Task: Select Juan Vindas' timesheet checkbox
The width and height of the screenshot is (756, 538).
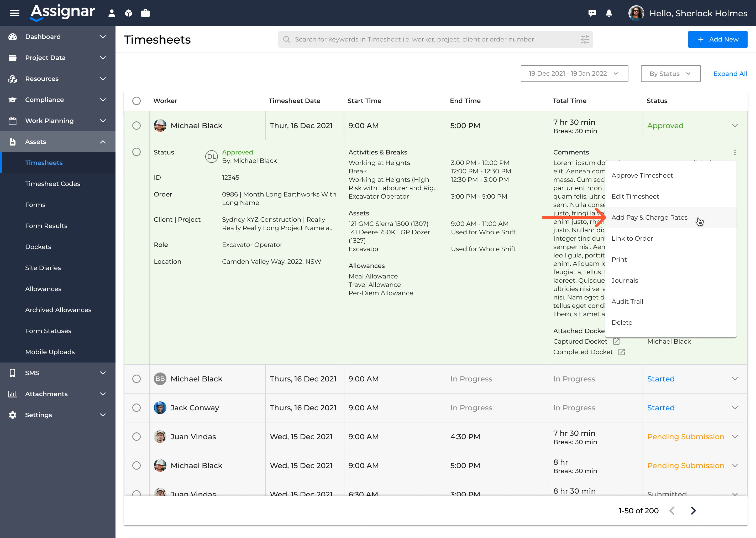Action: coord(136,437)
